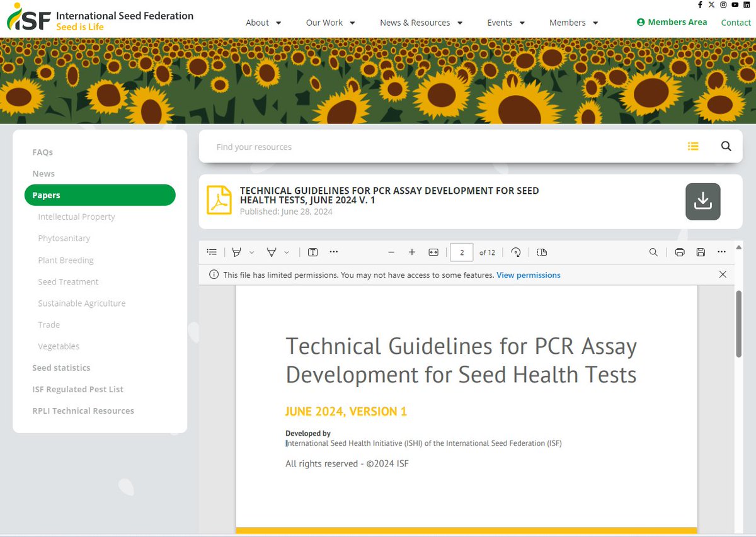
Task: Click the PDF file icon beside title
Action: [x=219, y=200]
